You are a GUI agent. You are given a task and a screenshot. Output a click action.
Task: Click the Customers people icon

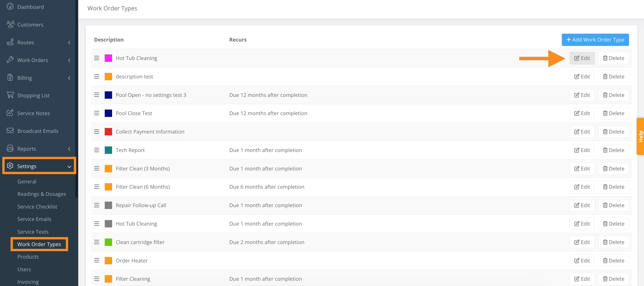click(10, 24)
